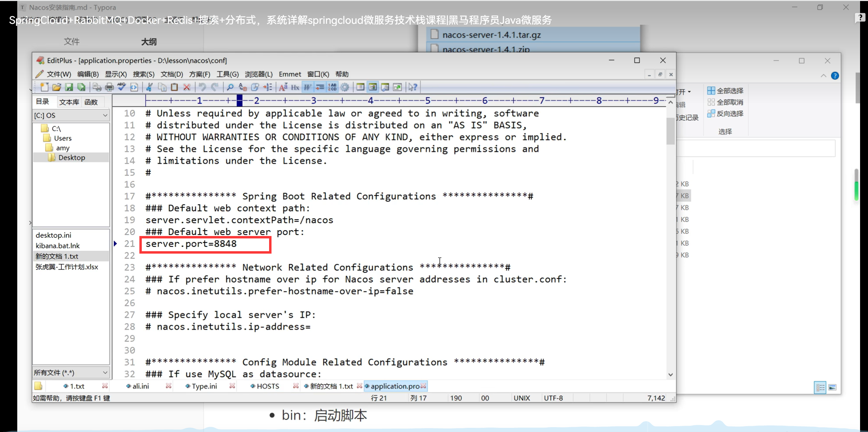Click the New file toolbar icon

[x=44, y=87]
